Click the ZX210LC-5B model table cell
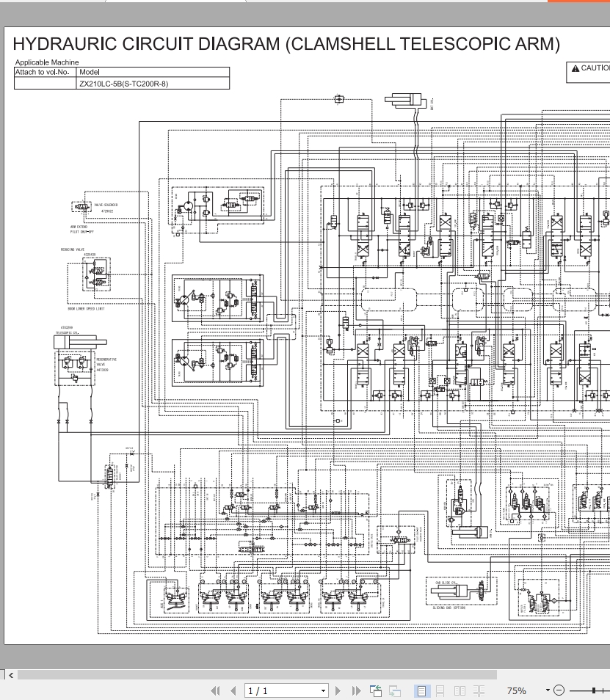Image resolution: width=610 pixels, height=700 pixels. pos(153,84)
